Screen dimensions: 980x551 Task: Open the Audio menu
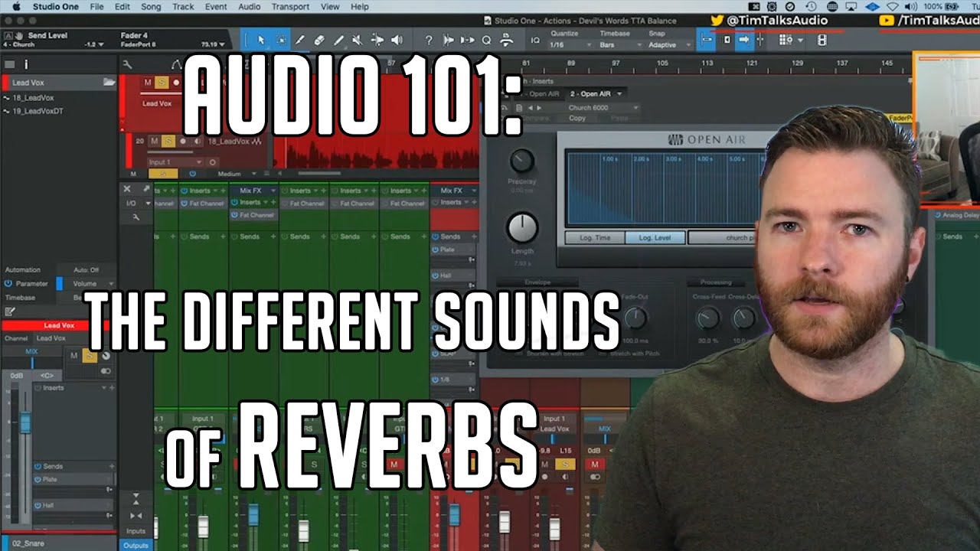point(249,6)
